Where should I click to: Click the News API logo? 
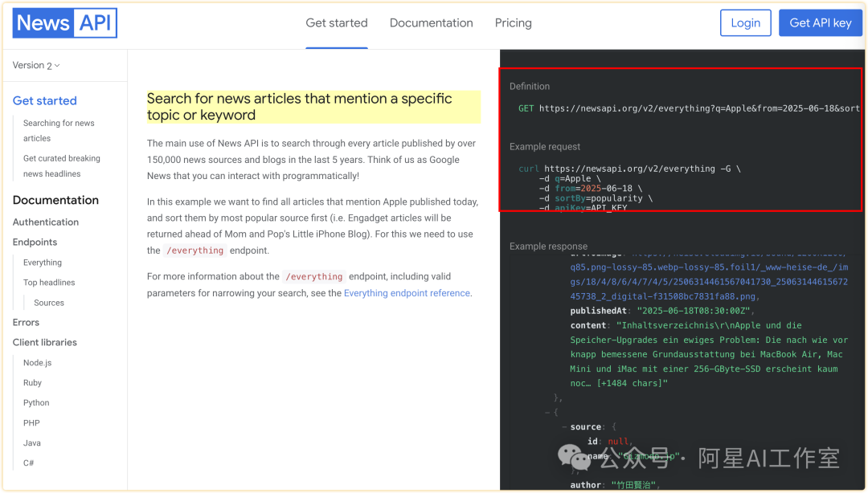65,23
